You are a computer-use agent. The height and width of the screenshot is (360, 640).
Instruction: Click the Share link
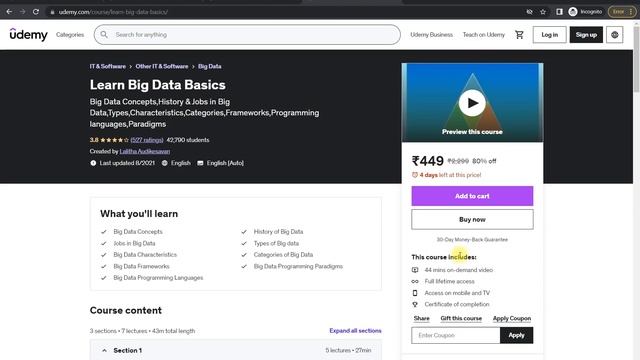[422, 318]
